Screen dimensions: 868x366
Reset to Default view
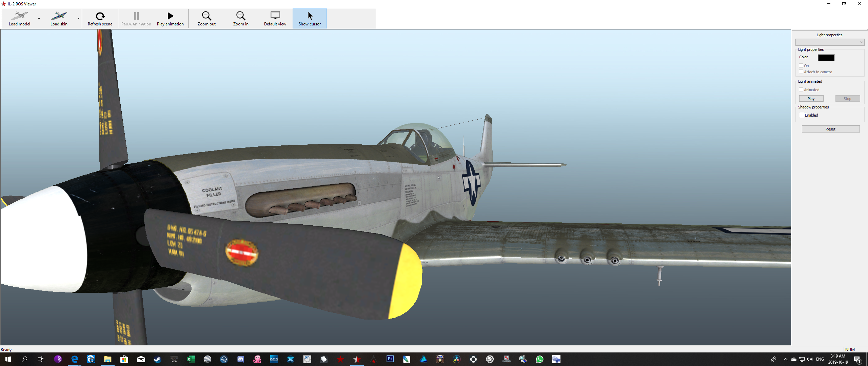(x=275, y=16)
